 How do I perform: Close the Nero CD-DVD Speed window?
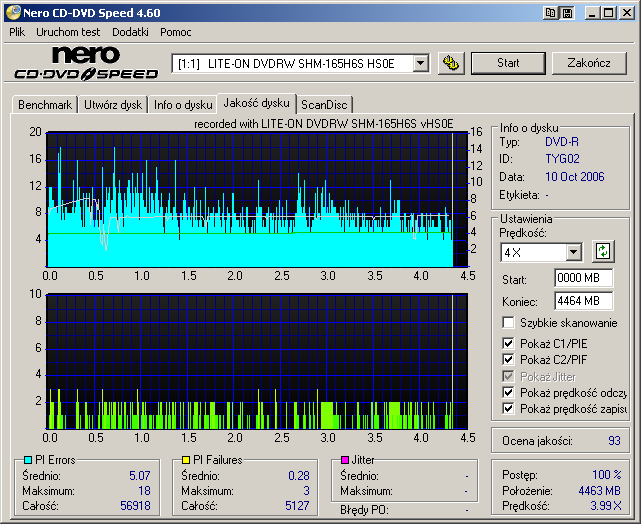(x=627, y=13)
